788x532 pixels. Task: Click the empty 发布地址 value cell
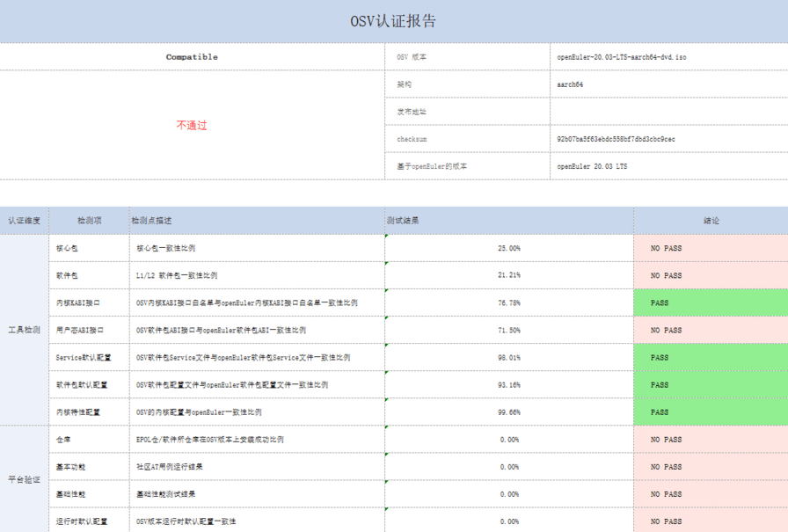coord(668,112)
